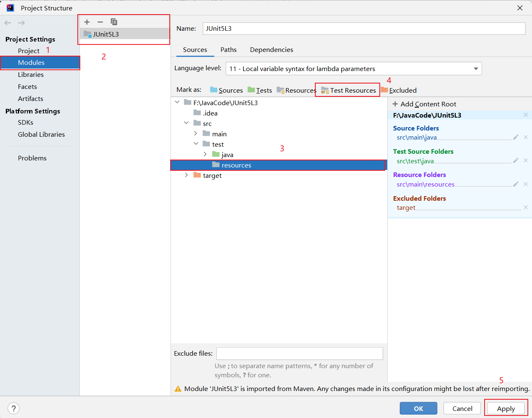Click the Apply button

coord(506,408)
